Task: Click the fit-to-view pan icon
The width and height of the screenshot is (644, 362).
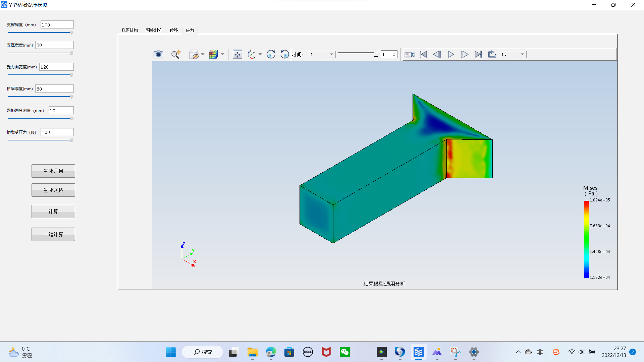Action: pyautogui.click(x=237, y=54)
